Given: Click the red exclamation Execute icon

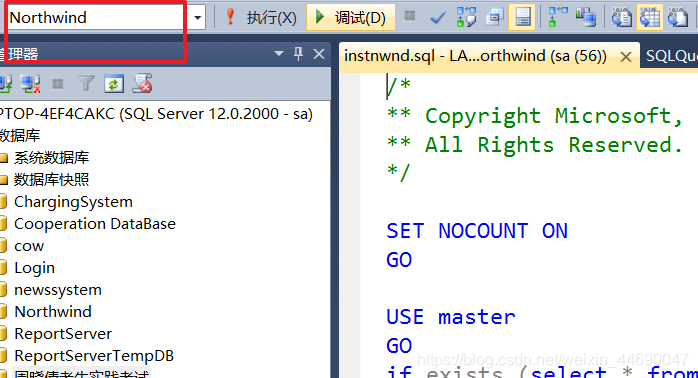Looking at the screenshot, I should pos(230,17).
